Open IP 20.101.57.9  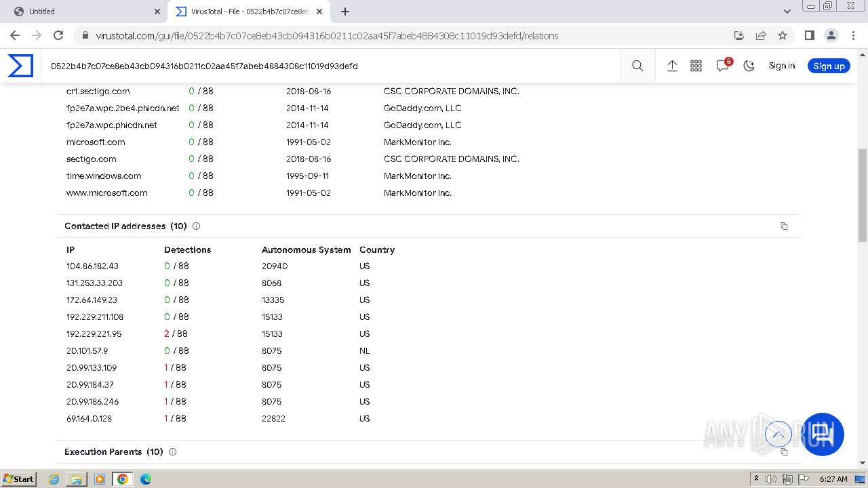[87, 351]
